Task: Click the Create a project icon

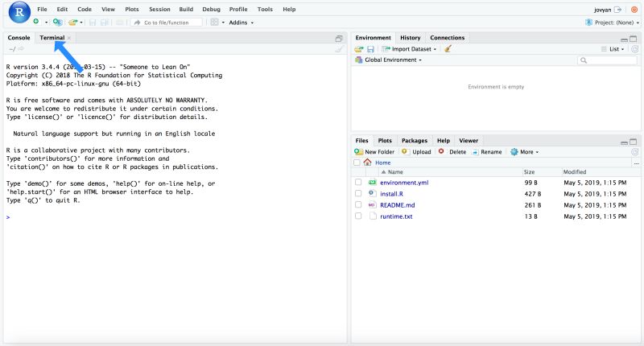Action: 57,23
